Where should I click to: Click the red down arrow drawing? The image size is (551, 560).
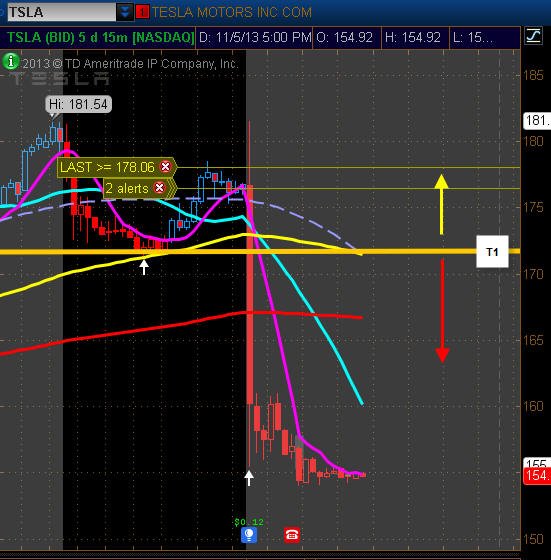coord(442,311)
